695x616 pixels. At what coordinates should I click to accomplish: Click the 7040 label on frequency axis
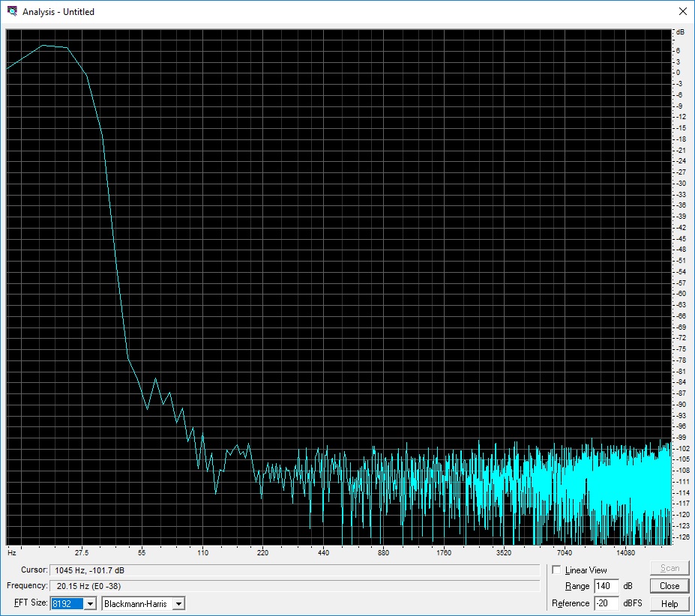coord(565,552)
